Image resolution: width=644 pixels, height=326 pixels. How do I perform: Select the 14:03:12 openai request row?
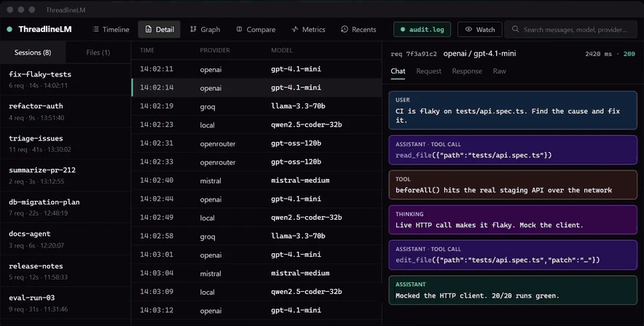pyautogui.click(x=256, y=311)
